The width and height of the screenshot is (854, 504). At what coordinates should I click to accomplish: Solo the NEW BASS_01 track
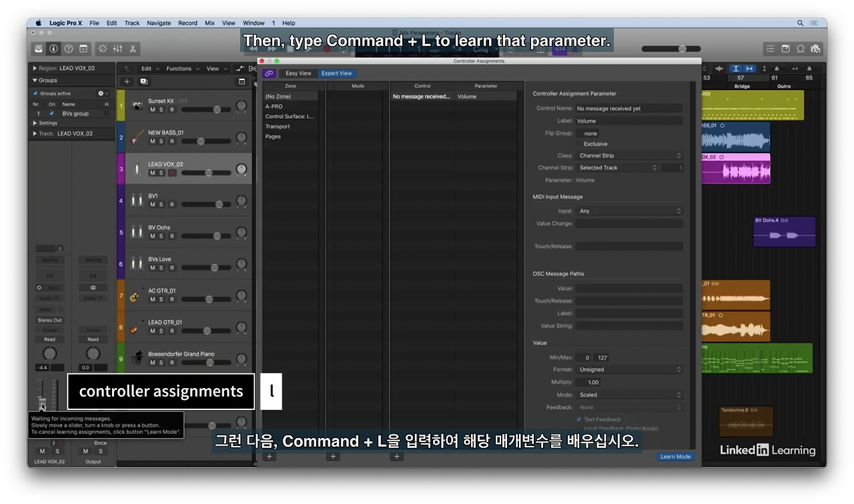coord(161,141)
